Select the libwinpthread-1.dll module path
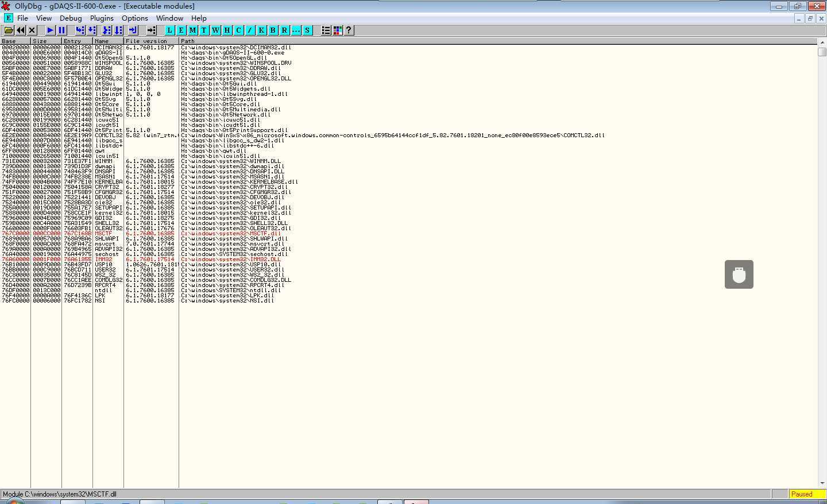 coord(234,94)
